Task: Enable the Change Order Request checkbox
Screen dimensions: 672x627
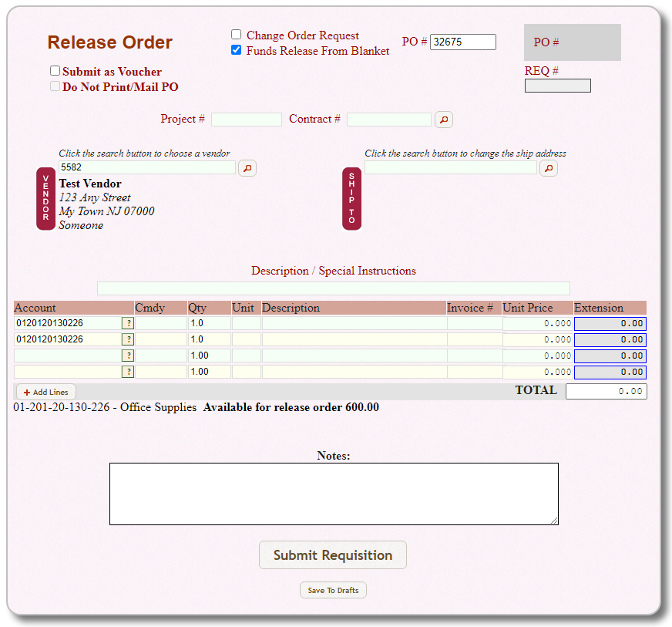Action: click(237, 34)
